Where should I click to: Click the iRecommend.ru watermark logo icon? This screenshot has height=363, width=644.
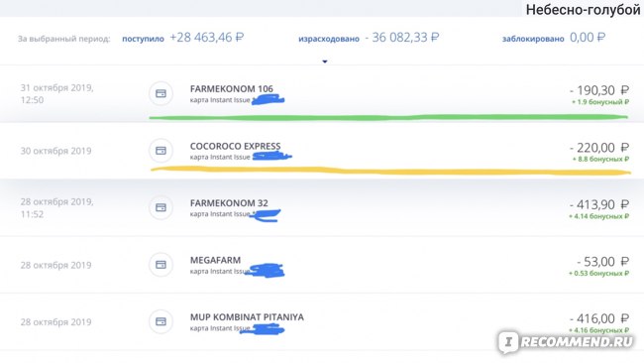(508, 342)
